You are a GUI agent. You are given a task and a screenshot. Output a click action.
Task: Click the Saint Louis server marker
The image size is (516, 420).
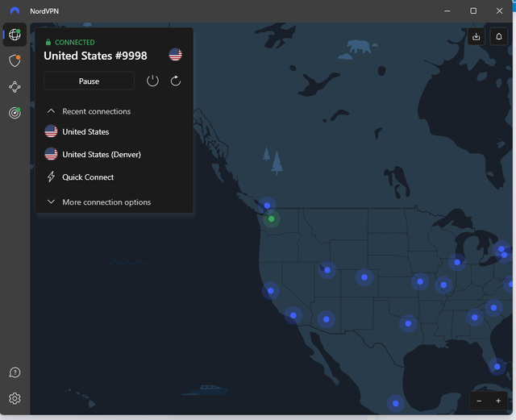pyautogui.click(x=443, y=285)
